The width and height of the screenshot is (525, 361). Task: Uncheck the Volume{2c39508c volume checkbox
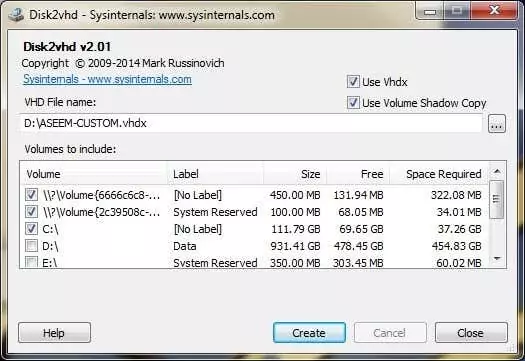pyautogui.click(x=31, y=212)
